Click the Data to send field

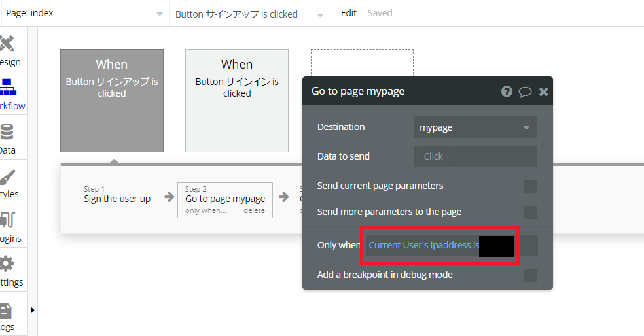tap(475, 156)
